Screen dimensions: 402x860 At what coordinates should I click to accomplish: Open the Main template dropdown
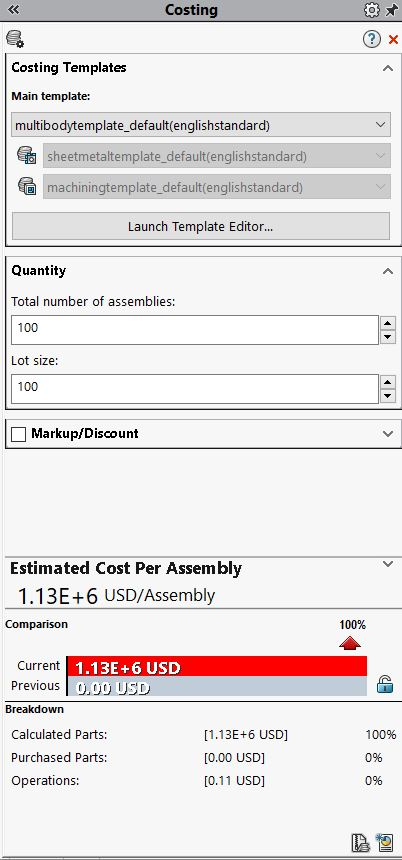[x=201, y=125]
